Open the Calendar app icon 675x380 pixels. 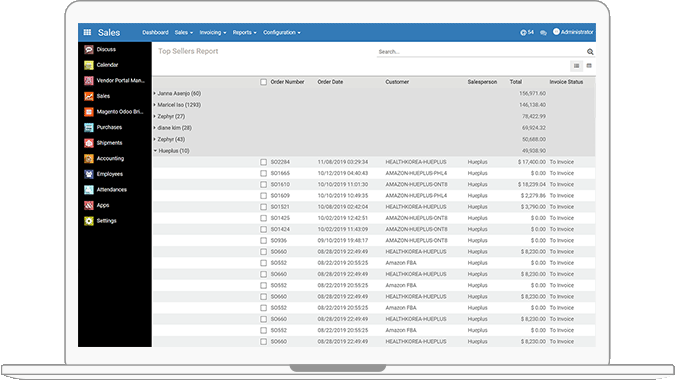[89, 65]
